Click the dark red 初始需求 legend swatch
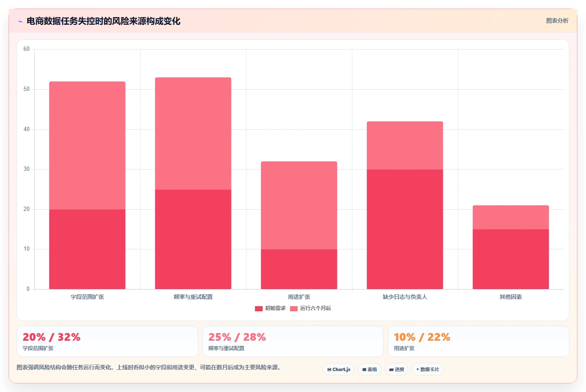 coord(259,309)
